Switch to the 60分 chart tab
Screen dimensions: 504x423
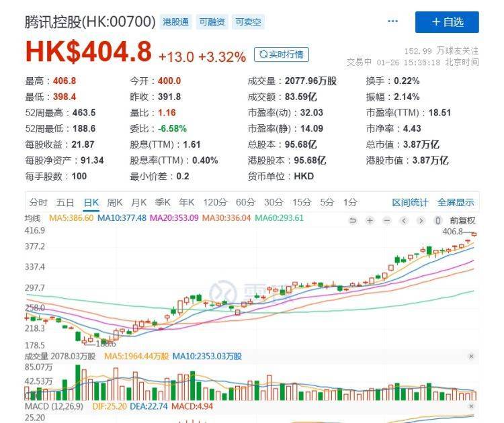(245, 202)
